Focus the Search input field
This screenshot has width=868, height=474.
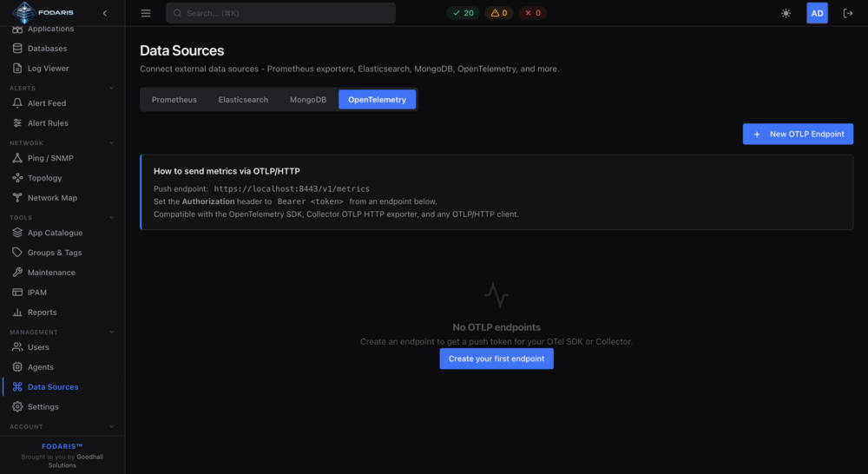280,13
